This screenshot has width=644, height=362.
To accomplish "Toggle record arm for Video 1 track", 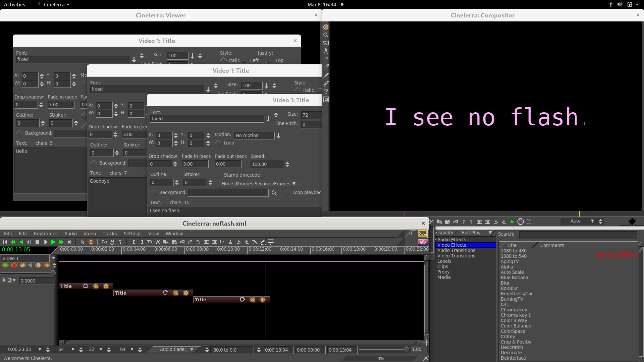I will pyautogui.click(x=14, y=265).
